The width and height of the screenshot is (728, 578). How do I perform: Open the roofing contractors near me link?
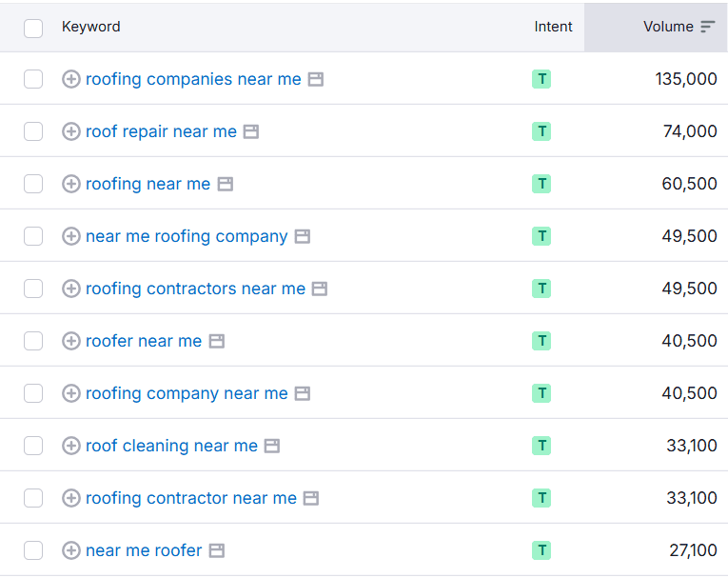[x=195, y=289]
